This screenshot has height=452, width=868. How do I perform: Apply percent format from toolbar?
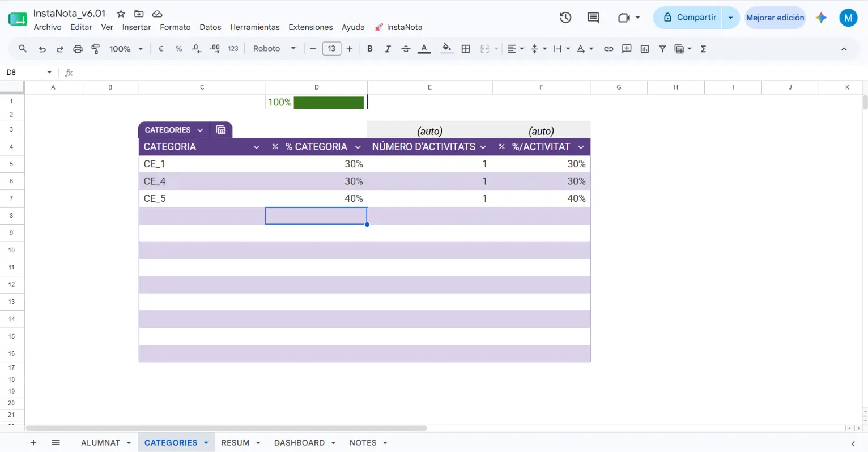(178, 49)
